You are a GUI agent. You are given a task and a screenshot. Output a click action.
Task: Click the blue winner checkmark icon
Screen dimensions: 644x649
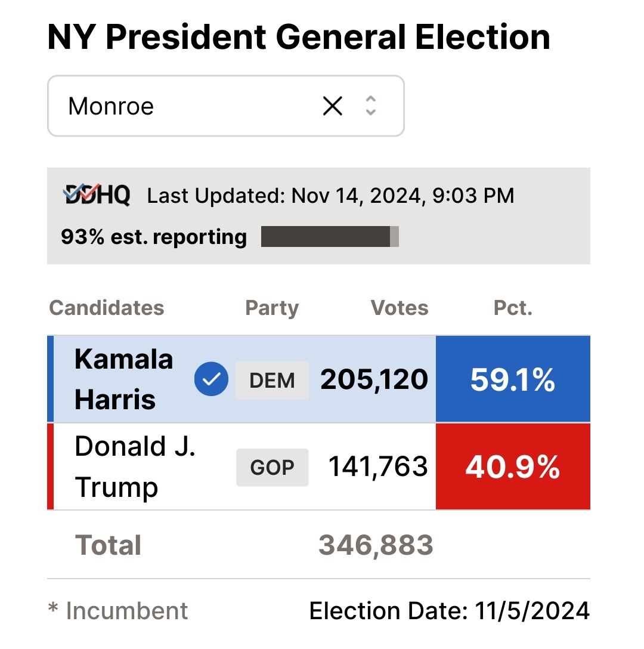(211, 379)
